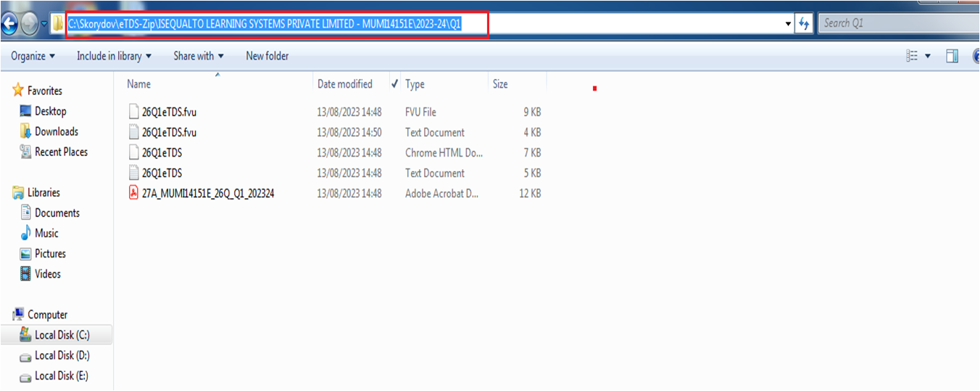Open the Organize dropdown menu
This screenshot has width=980, height=391.
(x=33, y=56)
